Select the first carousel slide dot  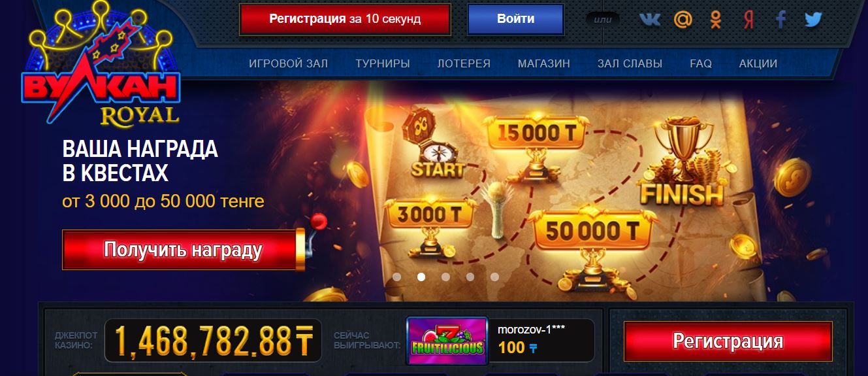coord(396,277)
